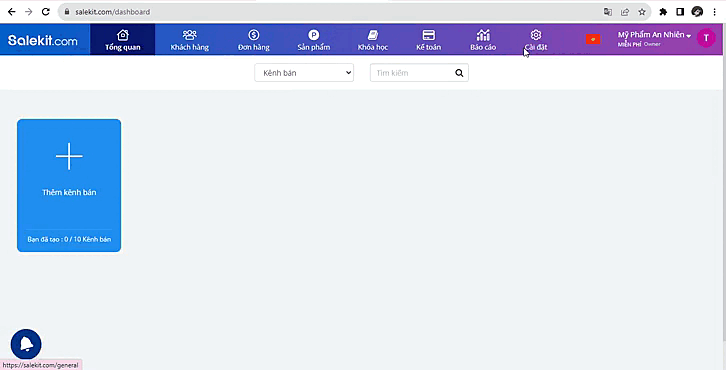Reload the page with the refresh icon

pyautogui.click(x=45, y=12)
